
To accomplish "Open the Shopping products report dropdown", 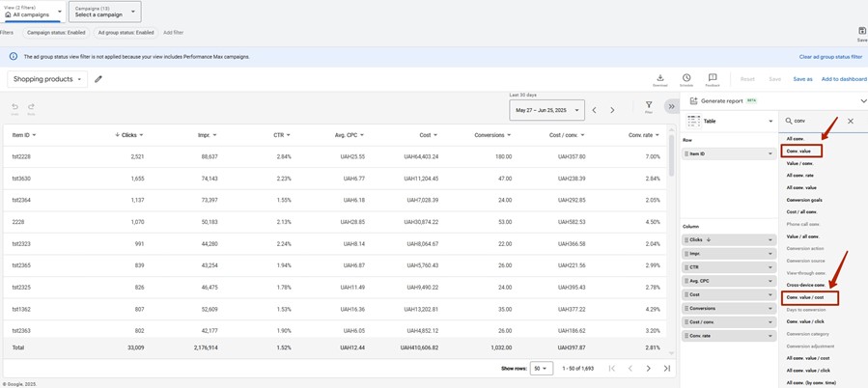I will click(47, 79).
